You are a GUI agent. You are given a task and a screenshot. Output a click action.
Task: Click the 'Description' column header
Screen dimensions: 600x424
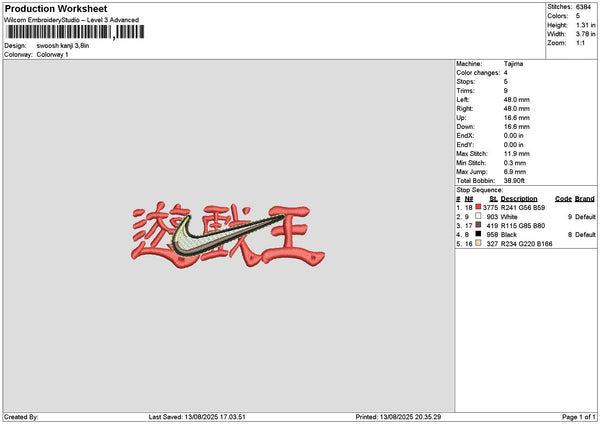(518, 199)
